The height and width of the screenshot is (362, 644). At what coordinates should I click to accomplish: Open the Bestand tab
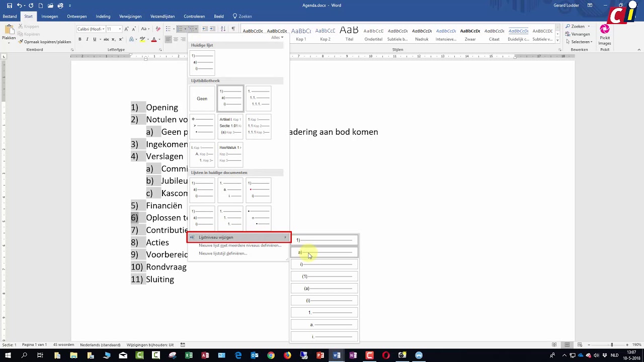(10, 16)
